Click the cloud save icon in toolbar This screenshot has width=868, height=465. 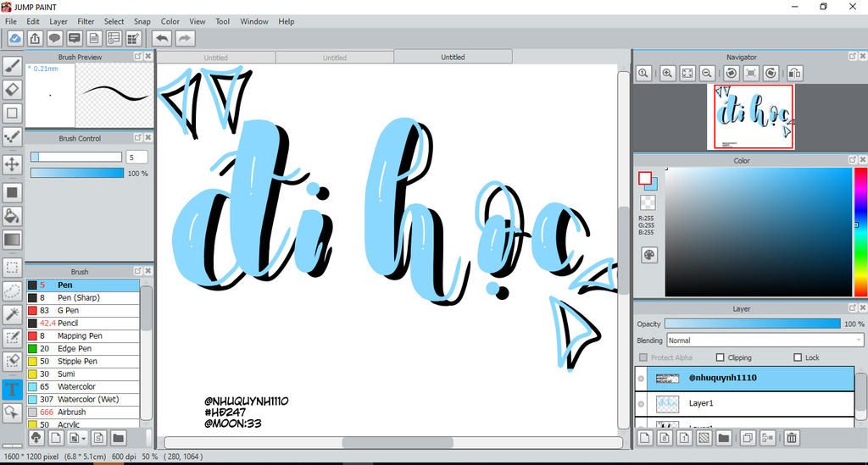tap(15, 38)
